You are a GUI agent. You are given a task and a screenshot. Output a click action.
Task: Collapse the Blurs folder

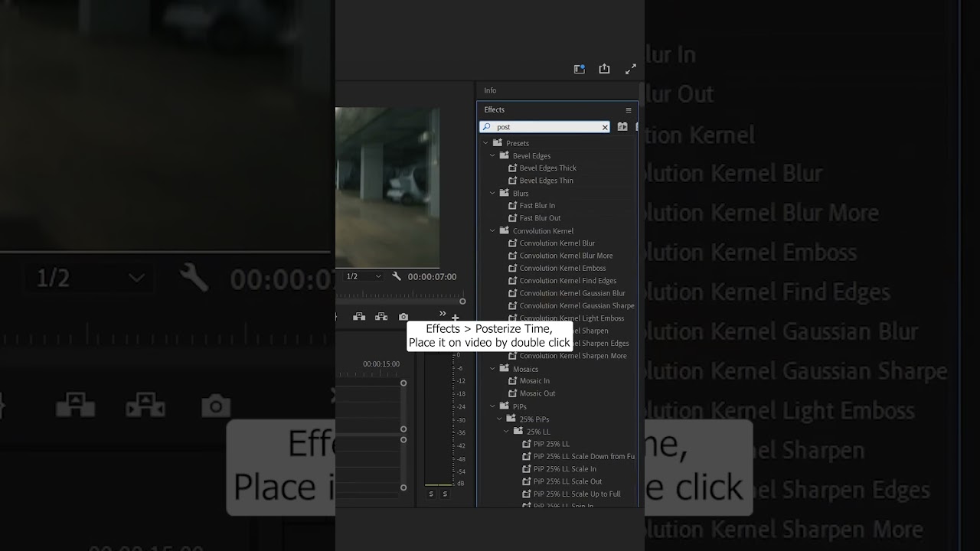492,193
